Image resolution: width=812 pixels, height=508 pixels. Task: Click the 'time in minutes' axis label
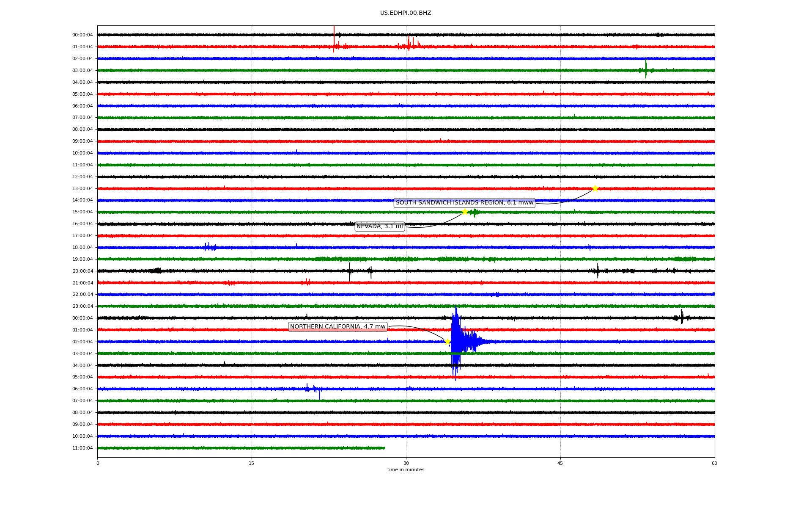click(x=406, y=469)
